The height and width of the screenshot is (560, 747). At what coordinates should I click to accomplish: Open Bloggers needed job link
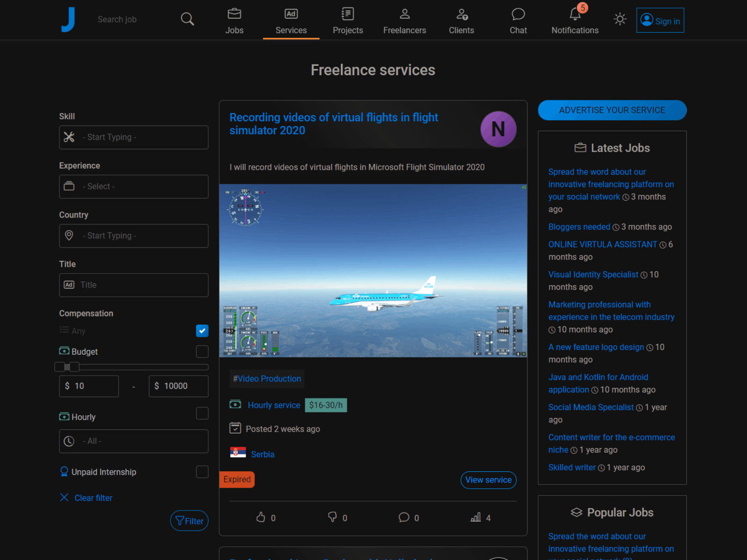[x=579, y=227]
